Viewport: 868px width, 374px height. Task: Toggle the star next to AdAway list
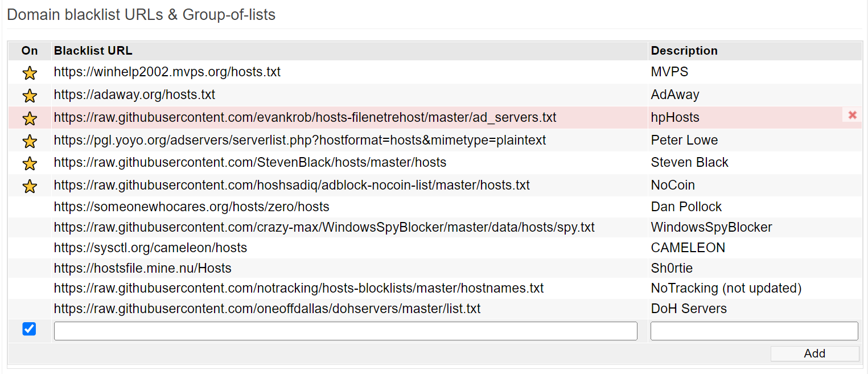(x=30, y=96)
